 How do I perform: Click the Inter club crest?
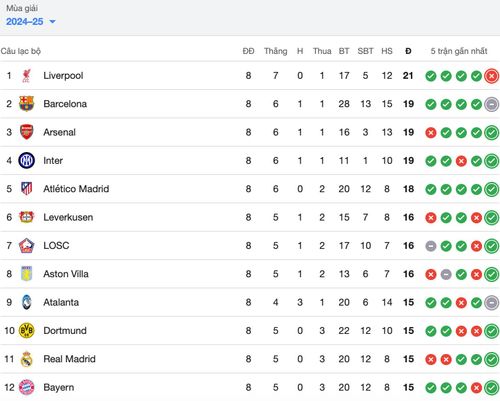[26, 161]
